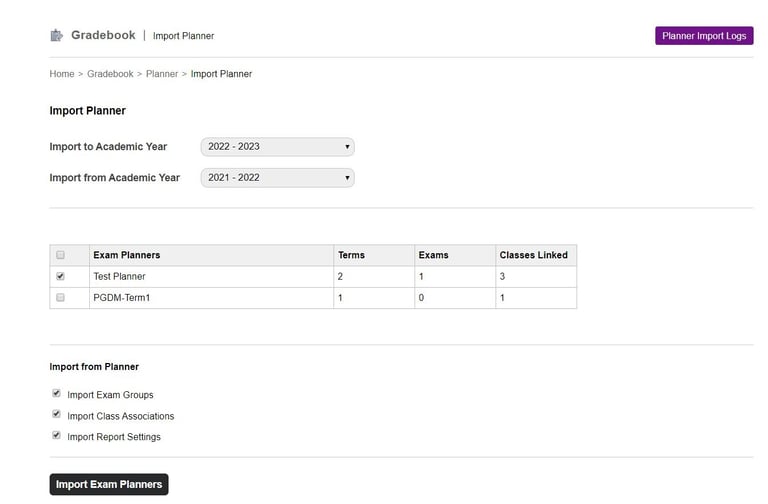Click the Exam Planners column header
The height and width of the screenshot is (504, 768).
(x=126, y=255)
